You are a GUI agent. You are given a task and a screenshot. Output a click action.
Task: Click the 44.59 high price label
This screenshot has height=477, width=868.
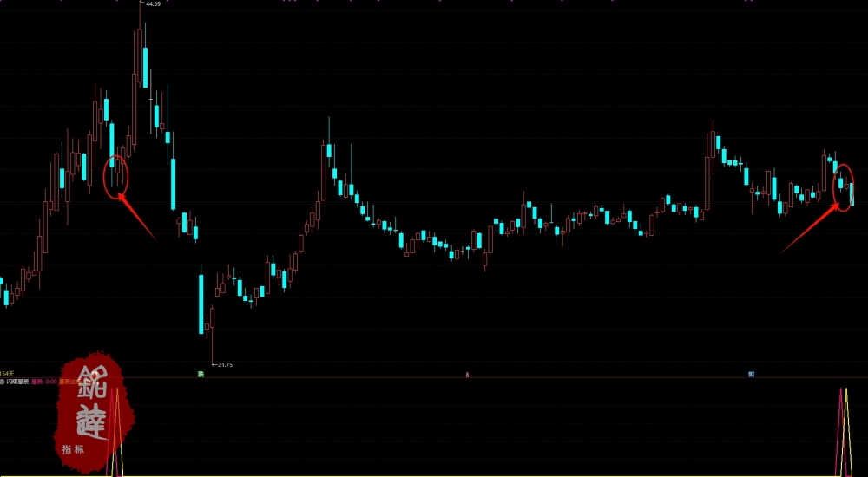[x=153, y=3]
